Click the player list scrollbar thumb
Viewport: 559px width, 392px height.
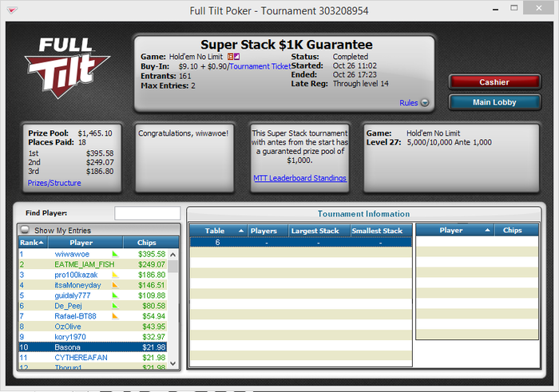173,266
